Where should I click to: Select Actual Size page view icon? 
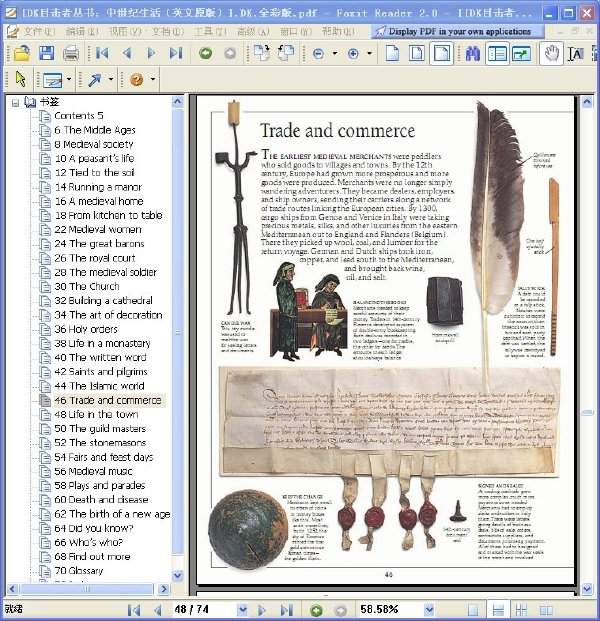tap(392, 53)
